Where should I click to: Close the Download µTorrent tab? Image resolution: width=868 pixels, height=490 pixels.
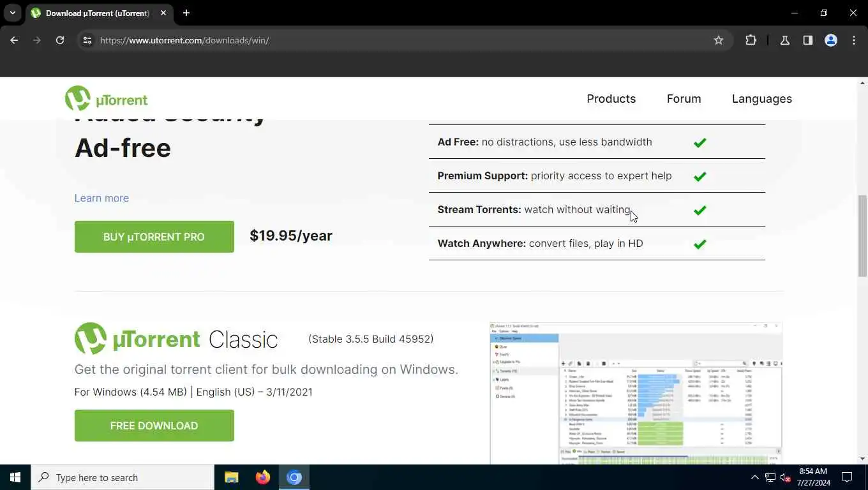[163, 13]
